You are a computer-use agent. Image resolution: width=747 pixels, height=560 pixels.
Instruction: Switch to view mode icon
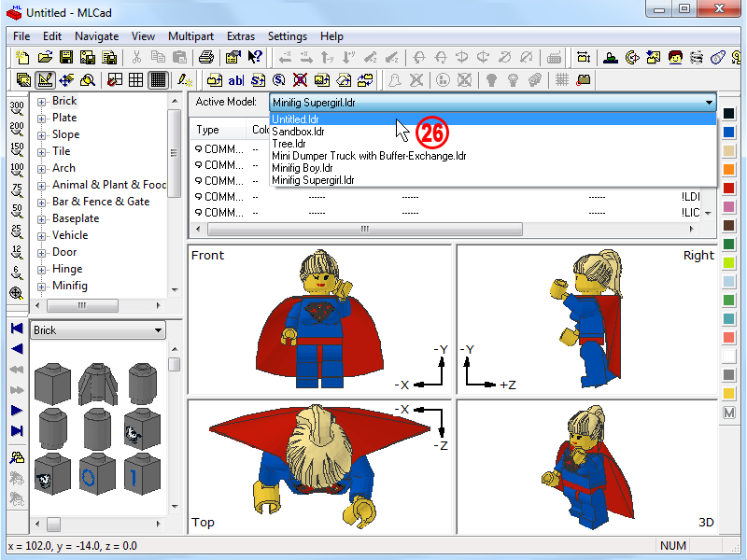coord(23,80)
